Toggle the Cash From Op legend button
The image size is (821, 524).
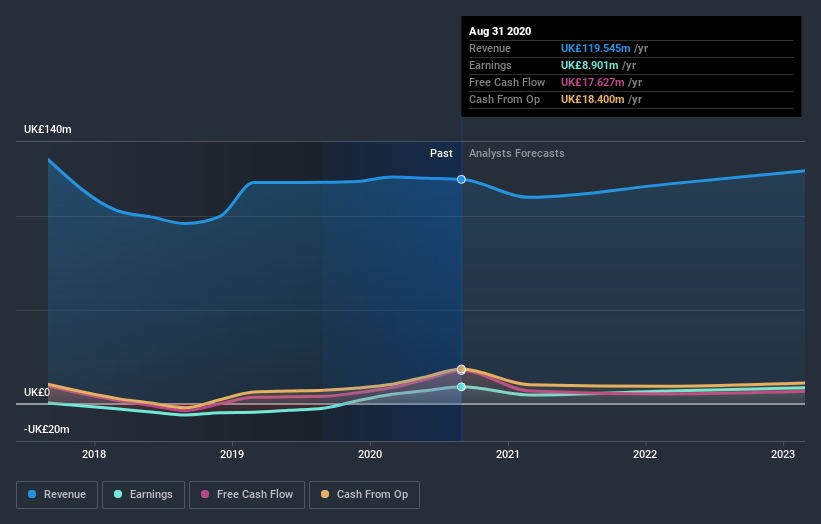click(x=364, y=495)
